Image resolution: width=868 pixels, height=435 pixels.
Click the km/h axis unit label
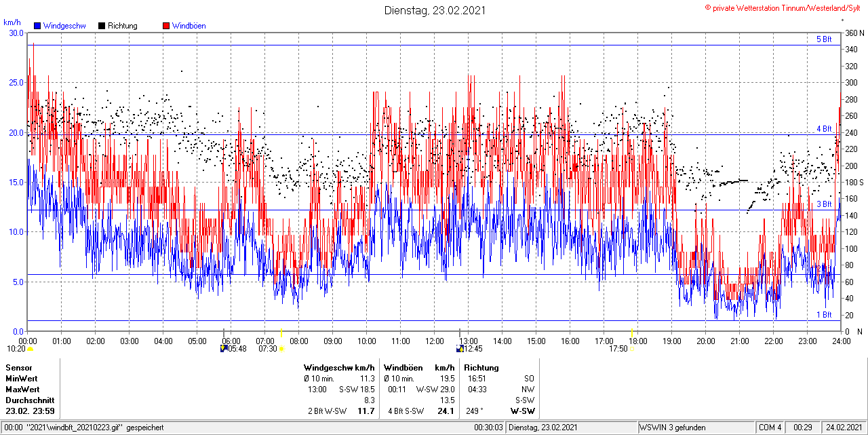[x=12, y=22]
